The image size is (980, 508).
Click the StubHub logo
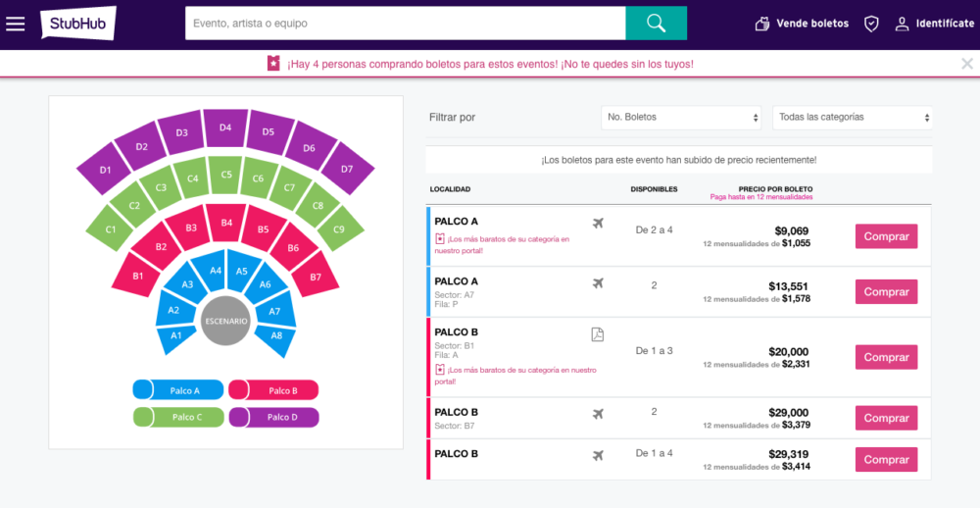pos(78,24)
